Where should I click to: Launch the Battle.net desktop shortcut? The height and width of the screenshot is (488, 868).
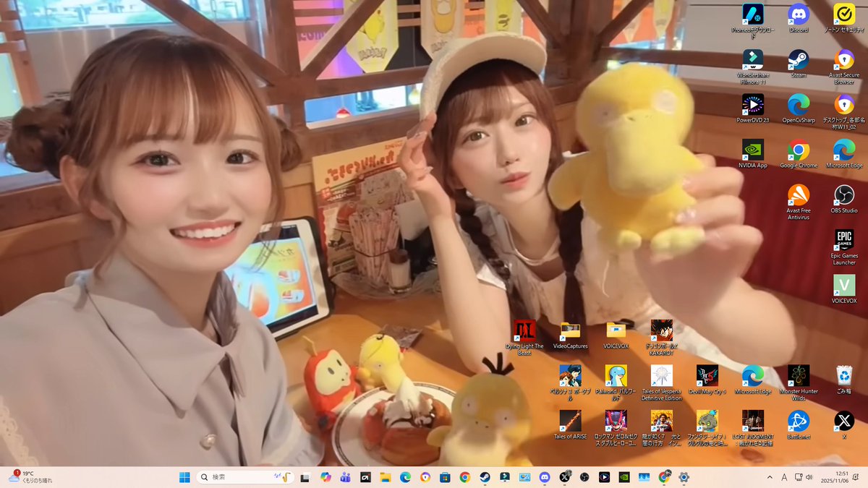pyautogui.click(x=798, y=425)
